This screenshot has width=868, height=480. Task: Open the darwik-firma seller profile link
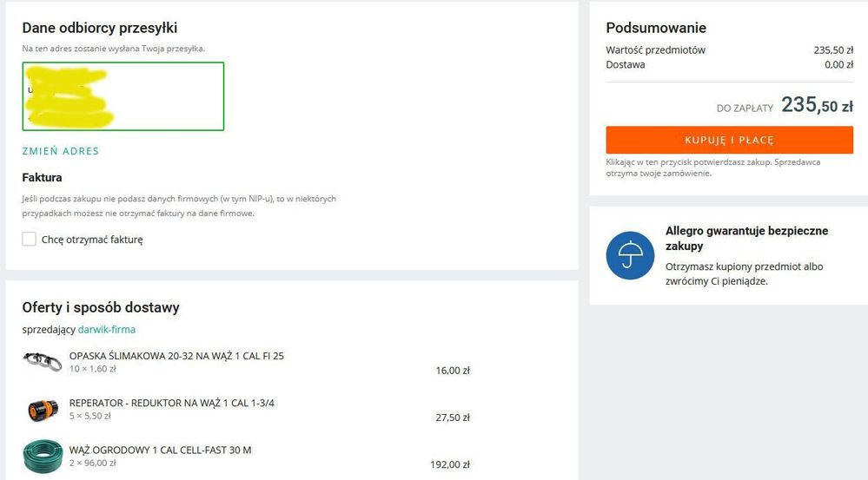[x=107, y=330]
